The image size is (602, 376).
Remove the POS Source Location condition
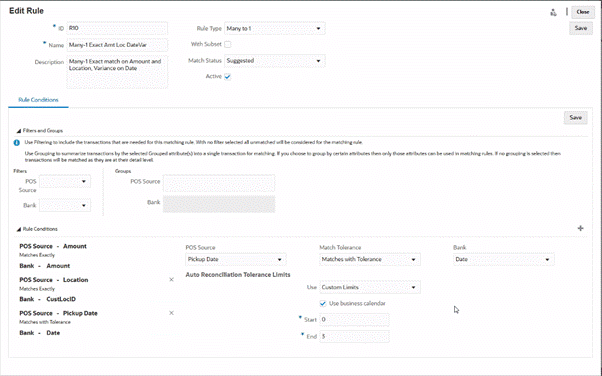click(x=172, y=280)
